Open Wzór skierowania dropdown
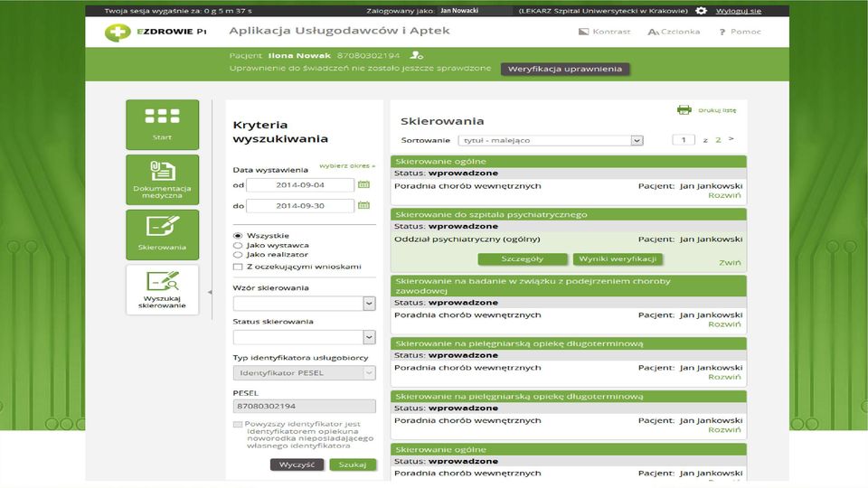 [304, 304]
